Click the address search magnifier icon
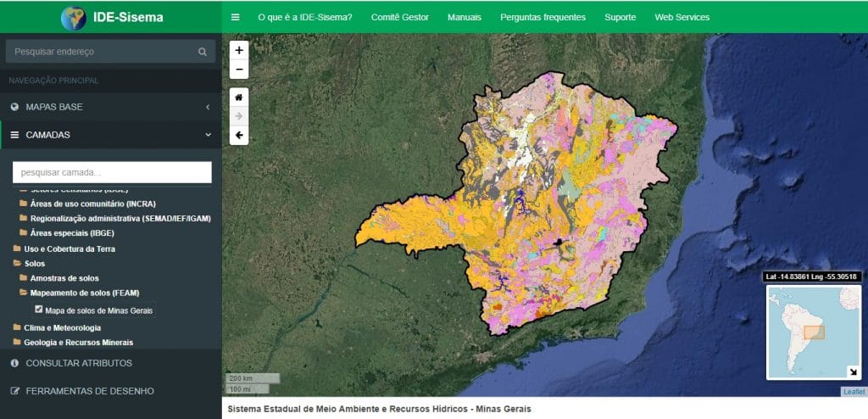Image resolution: width=868 pixels, height=419 pixels. [202, 52]
